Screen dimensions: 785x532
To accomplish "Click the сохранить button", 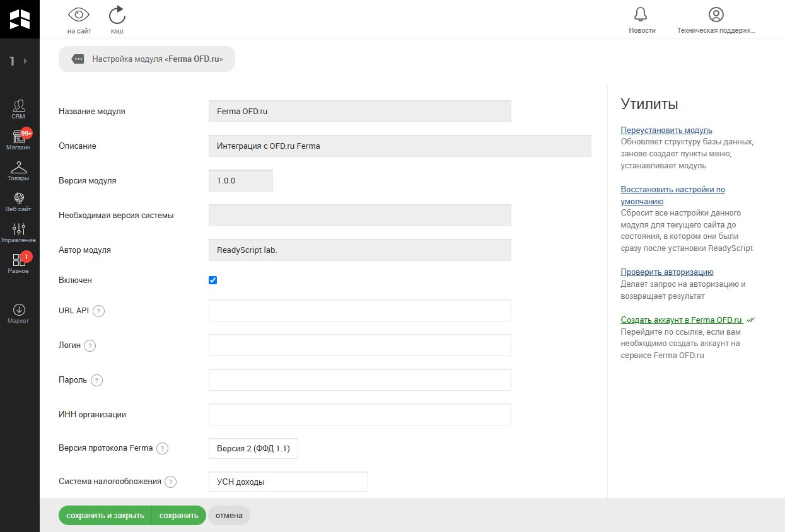I will pyautogui.click(x=179, y=516).
